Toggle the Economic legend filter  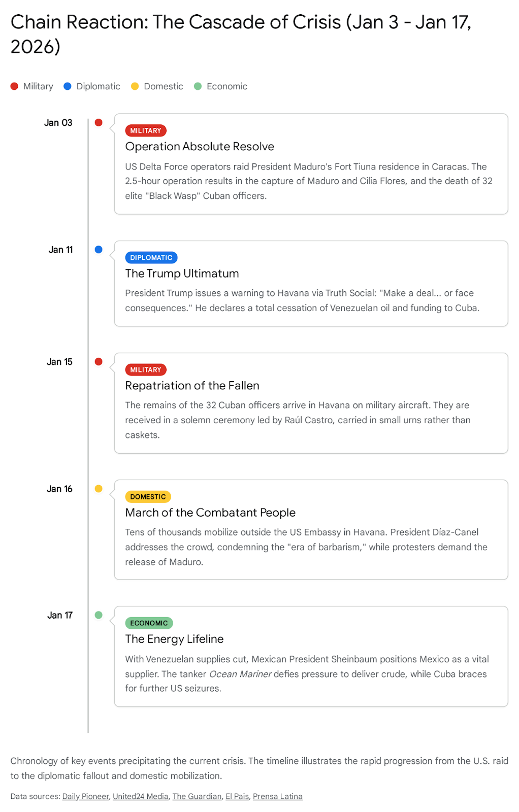[221, 86]
